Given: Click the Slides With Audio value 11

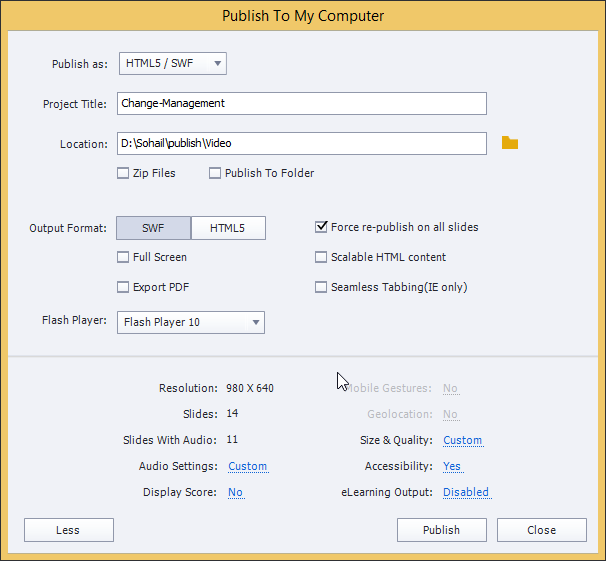Looking at the screenshot, I should click(x=232, y=440).
